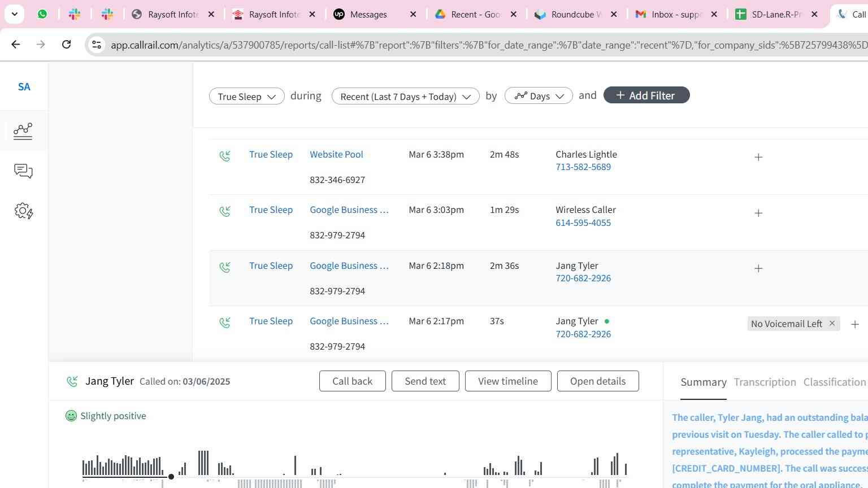Viewport: 868px width, 488px height.
Task: Click inbound call icon for Wireless Caller row
Action: pos(225,211)
